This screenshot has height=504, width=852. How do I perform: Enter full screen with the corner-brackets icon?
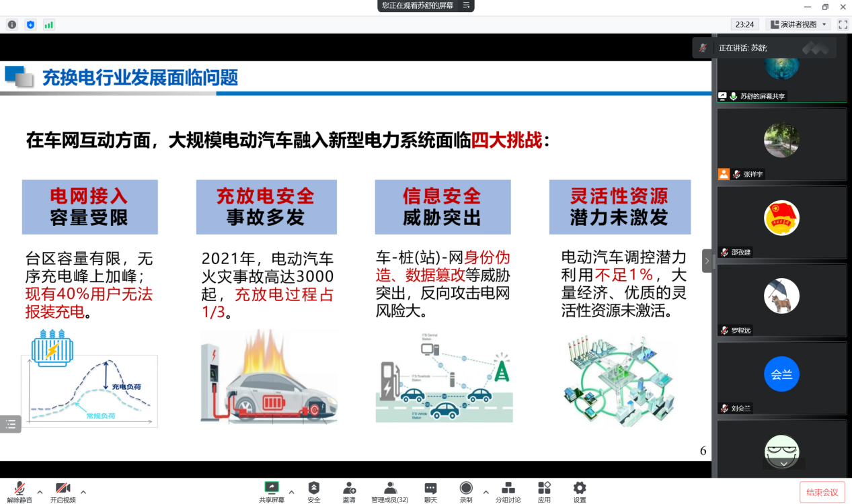click(843, 24)
